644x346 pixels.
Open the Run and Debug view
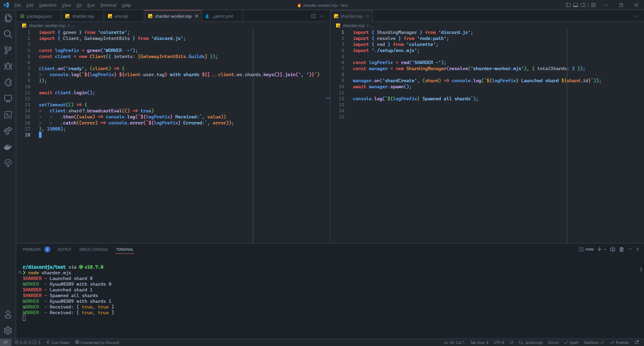pos(8,66)
